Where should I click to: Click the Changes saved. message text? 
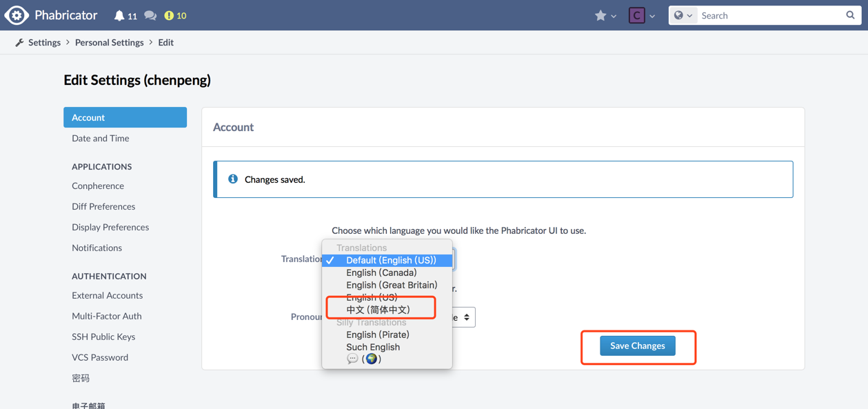click(x=274, y=179)
